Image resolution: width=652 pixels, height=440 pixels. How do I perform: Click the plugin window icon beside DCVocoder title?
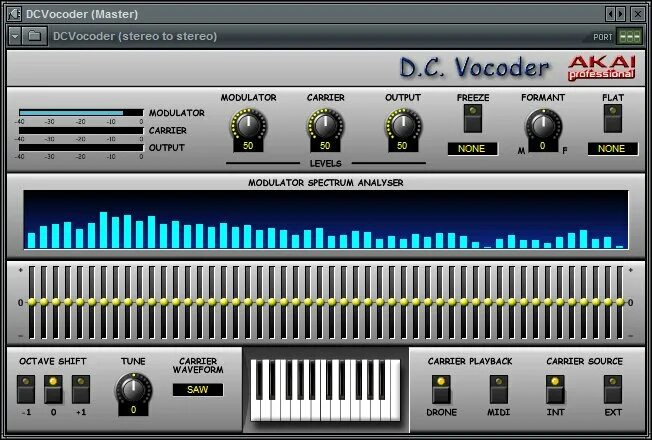pos(15,14)
